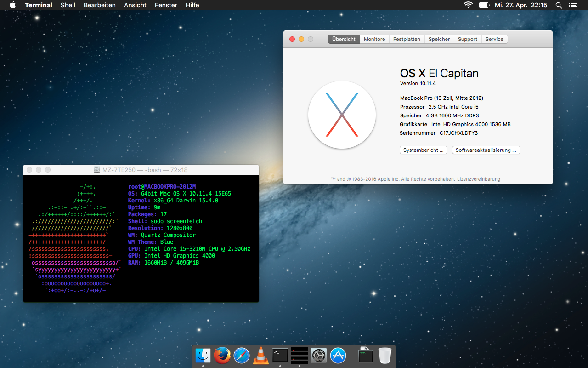
Task: Open Terminal icon in the Dock
Action: [280, 355]
